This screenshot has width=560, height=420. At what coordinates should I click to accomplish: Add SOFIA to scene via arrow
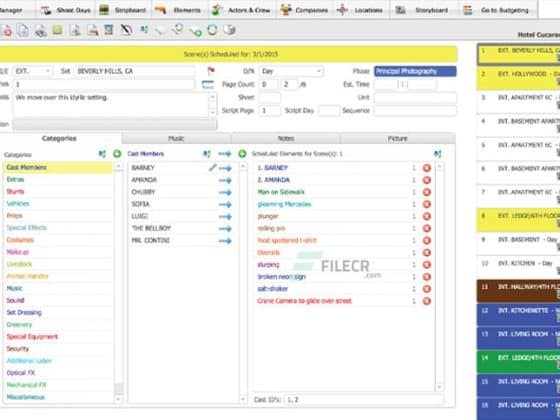click(x=225, y=205)
